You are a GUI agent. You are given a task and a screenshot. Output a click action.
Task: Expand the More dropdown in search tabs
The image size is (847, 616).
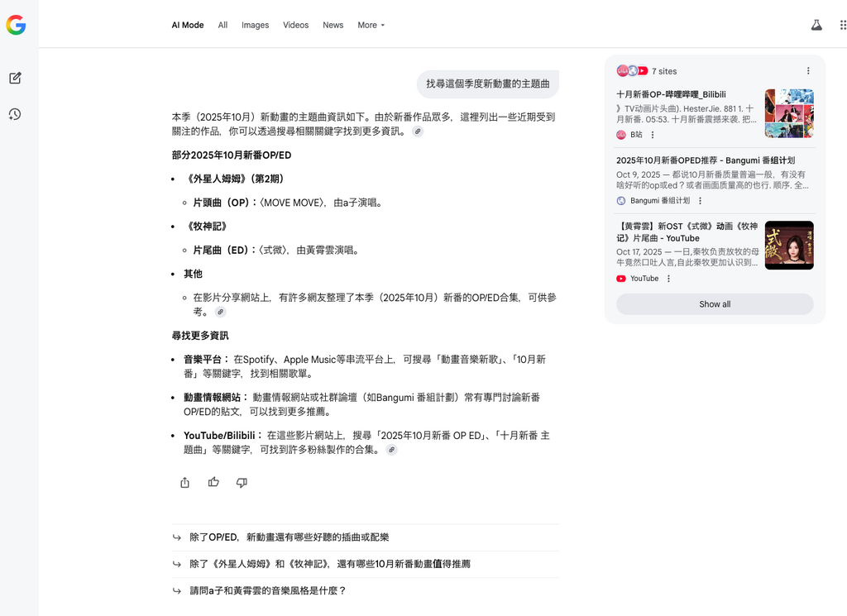pos(371,26)
